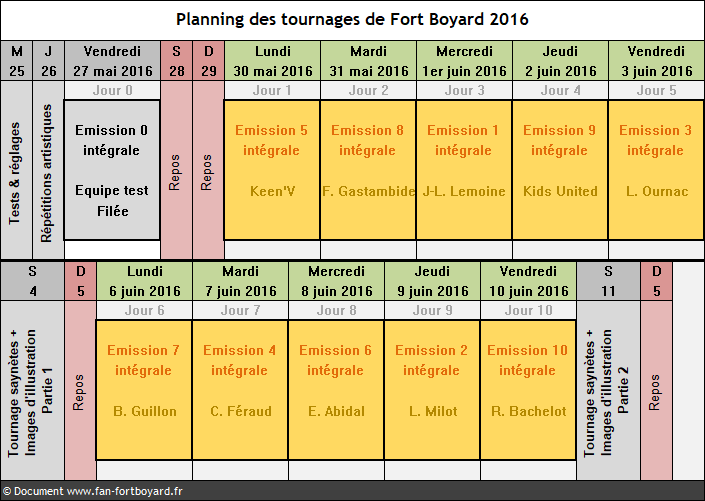Click the guest name 'F. Gastambide'
This screenshot has height=501, width=705.
(x=368, y=191)
